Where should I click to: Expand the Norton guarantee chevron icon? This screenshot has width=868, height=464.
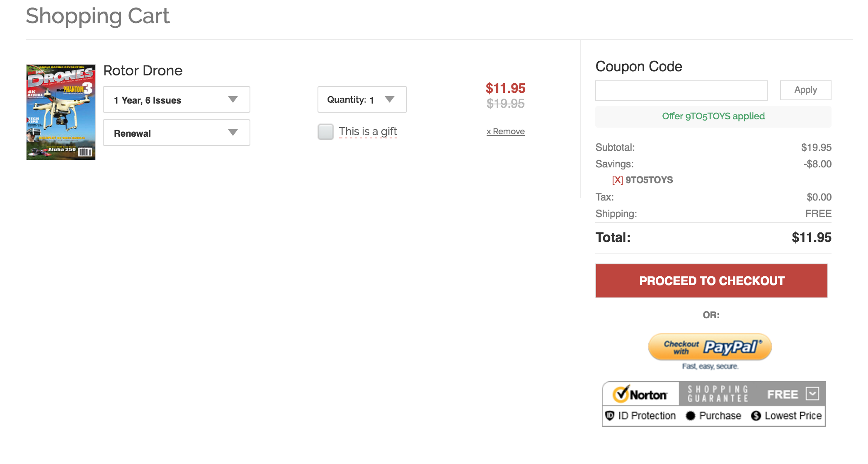point(812,394)
